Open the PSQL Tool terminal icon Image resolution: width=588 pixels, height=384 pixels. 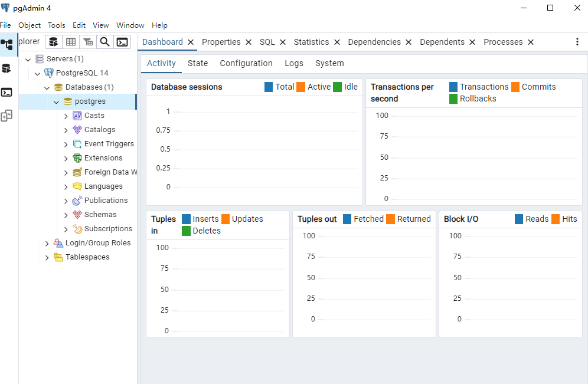click(x=122, y=42)
